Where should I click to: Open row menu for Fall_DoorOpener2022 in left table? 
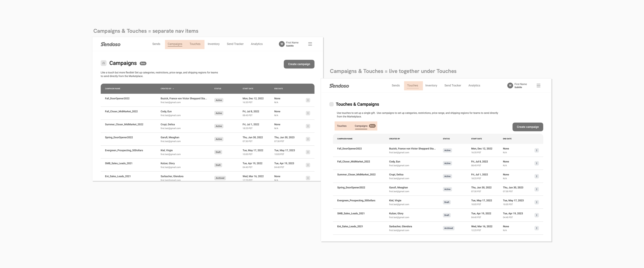[x=308, y=100]
